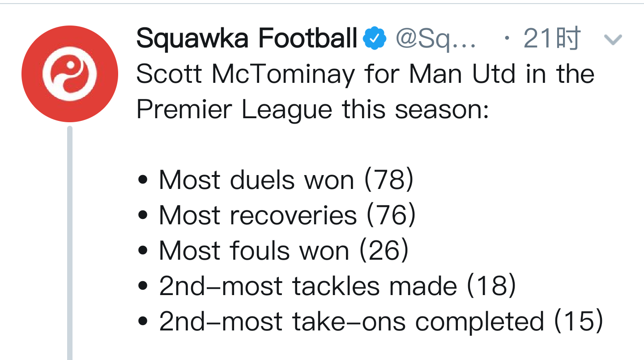Image resolution: width=644 pixels, height=360 pixels.
Task: Click the 'Premier League this season:' text
Action: [312, 110]
